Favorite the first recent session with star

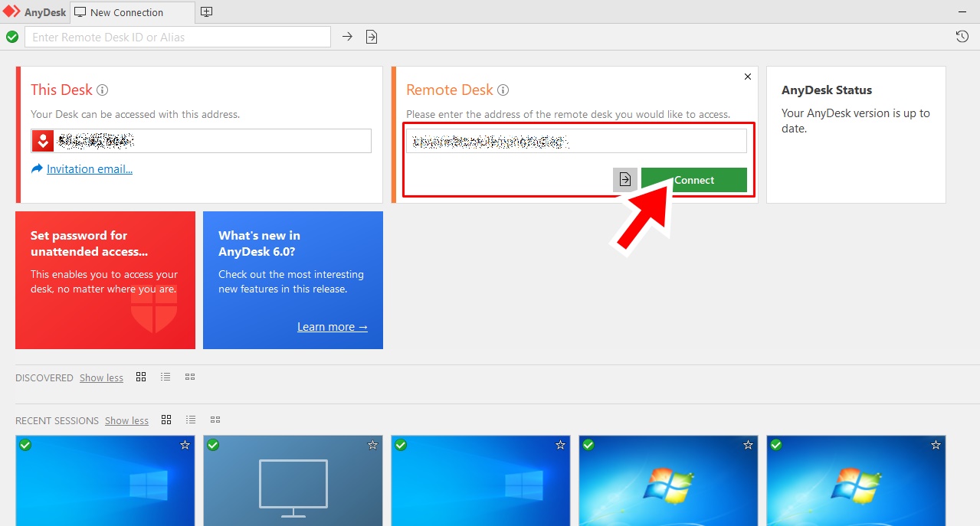click(185, 445)
